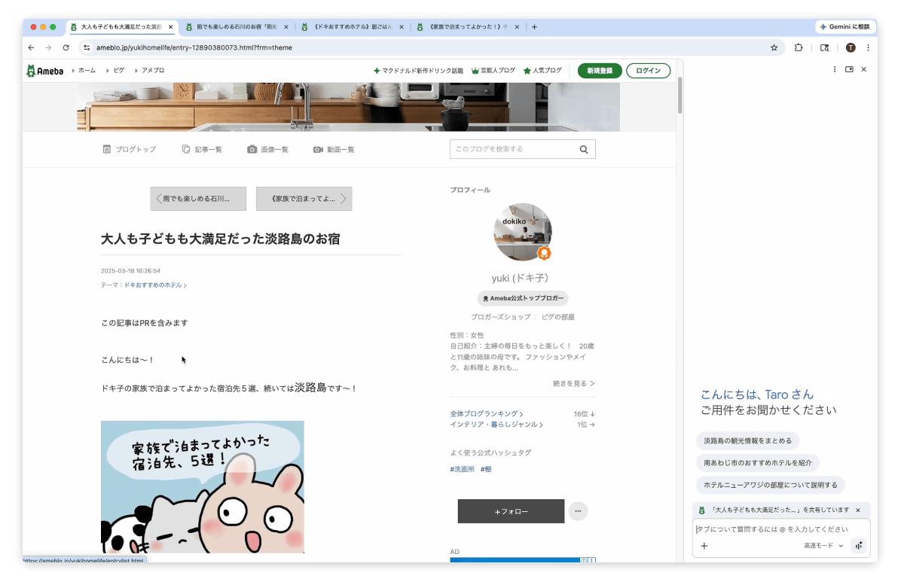Click the green 新規登録 button
The image size is (904, 588).
point(600,71)
